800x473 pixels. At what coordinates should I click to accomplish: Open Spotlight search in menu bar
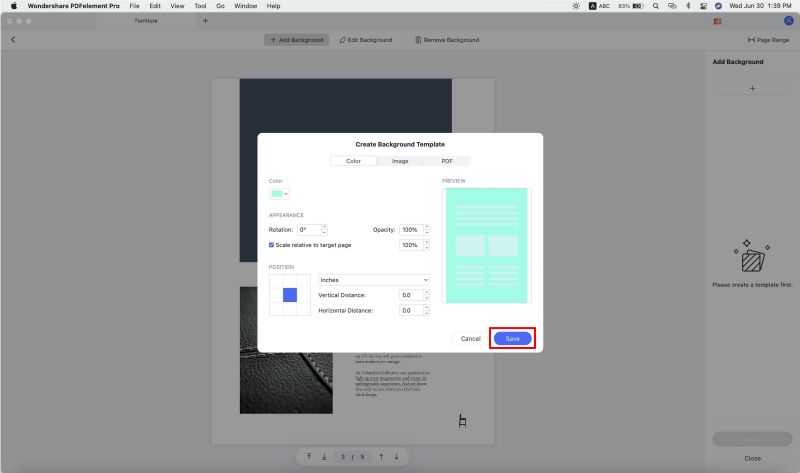tap(656, 6)
